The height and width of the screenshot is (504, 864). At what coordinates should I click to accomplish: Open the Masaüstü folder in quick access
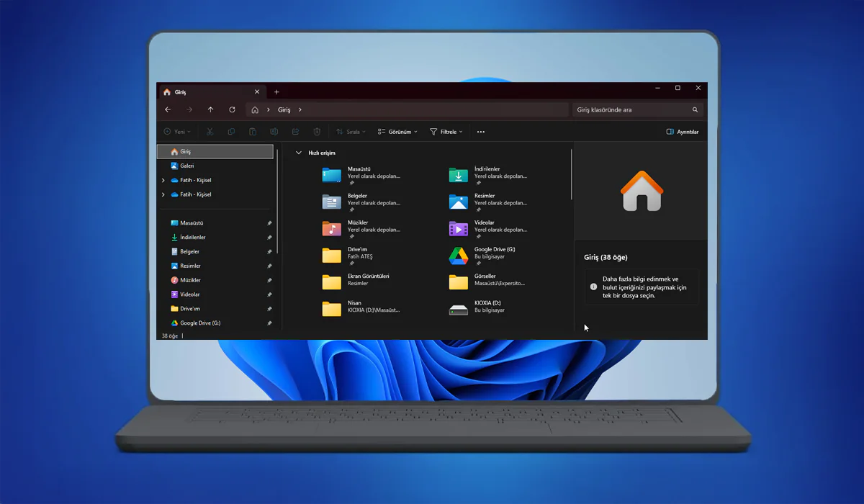pos(361,175)
